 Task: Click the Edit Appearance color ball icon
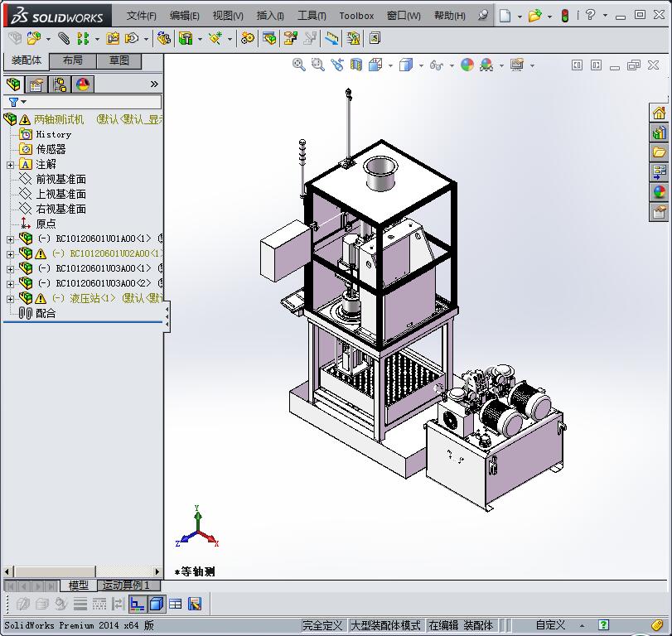coord(467,65)
